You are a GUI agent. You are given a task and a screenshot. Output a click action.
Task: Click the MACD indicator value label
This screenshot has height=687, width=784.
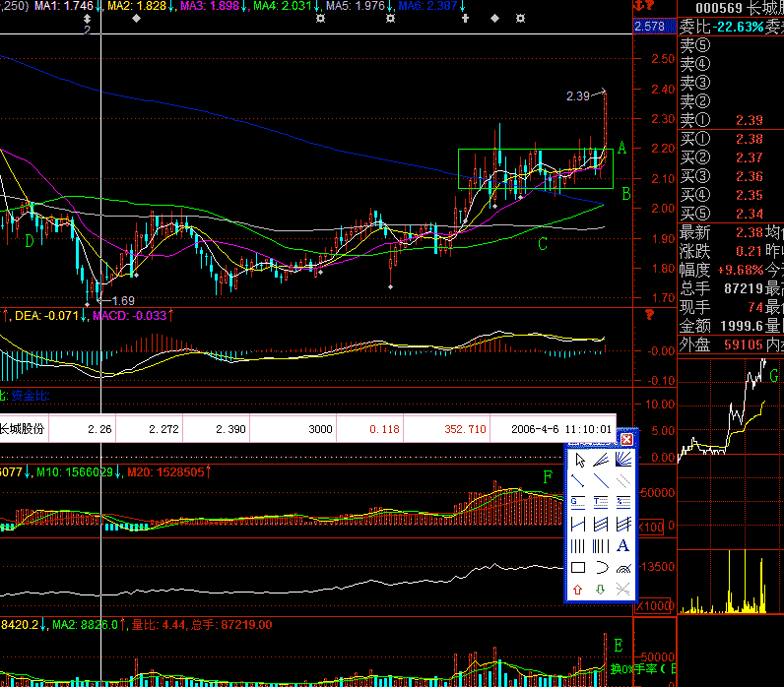(132, 316)
